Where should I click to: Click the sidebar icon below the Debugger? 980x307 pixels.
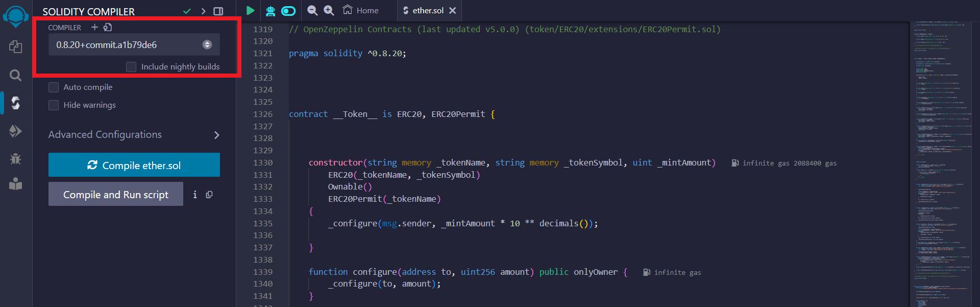(x=16, y=184)
